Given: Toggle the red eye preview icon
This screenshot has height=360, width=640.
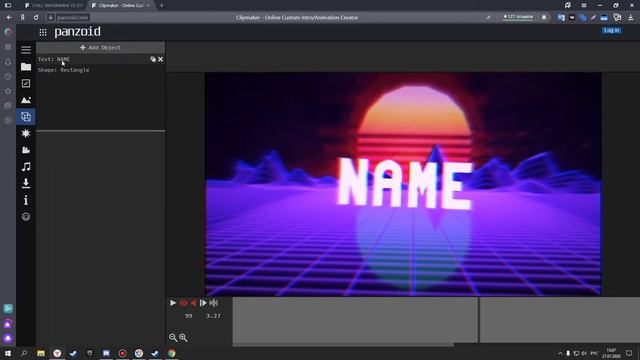Looking at the screenshot, I should coord(183,303).
